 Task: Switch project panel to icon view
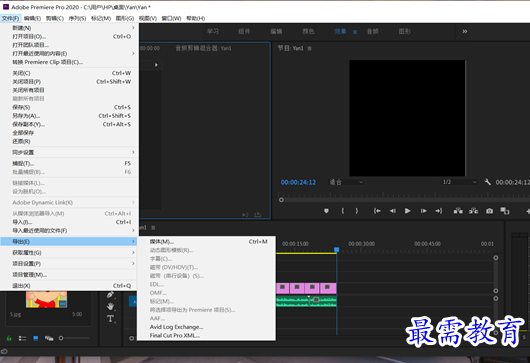click(x=35, y=338)
